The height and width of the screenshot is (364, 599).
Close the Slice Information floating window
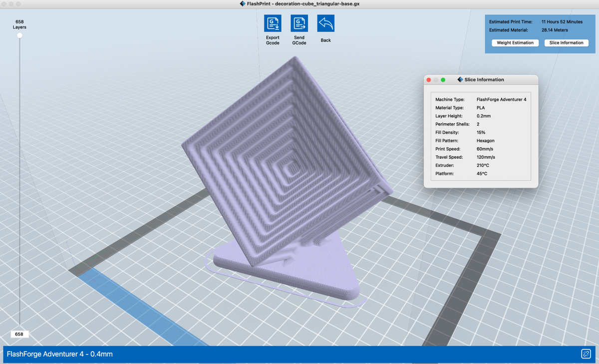tap(429, 79)
